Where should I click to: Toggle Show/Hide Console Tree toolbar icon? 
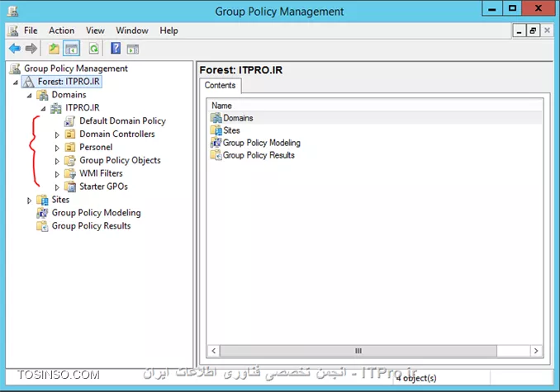pos(71,49)
